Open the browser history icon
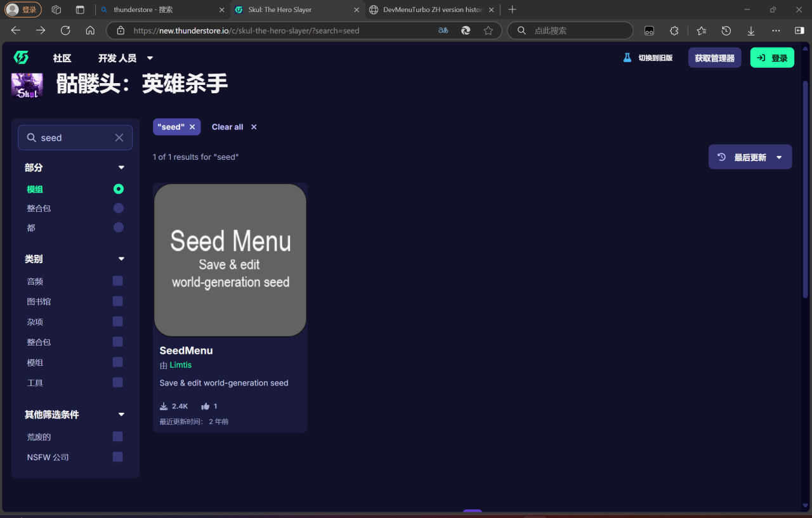The image size is (812, 518). (726, 30)
